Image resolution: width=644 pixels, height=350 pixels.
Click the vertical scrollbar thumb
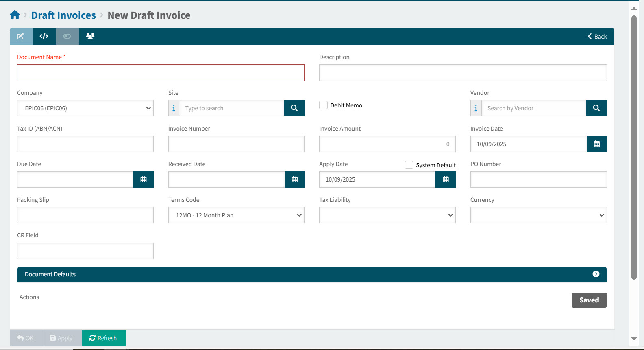(x=634, y=147)
